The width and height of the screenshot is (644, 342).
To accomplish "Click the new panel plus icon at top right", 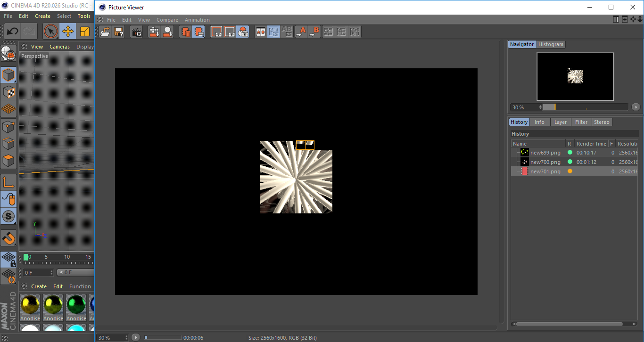I will [x=625, y=19].
